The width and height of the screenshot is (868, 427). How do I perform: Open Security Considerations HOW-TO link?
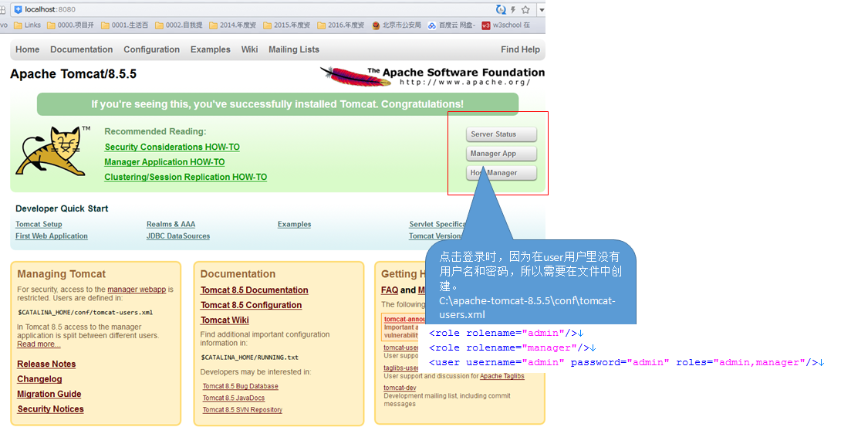click(172, 147)
